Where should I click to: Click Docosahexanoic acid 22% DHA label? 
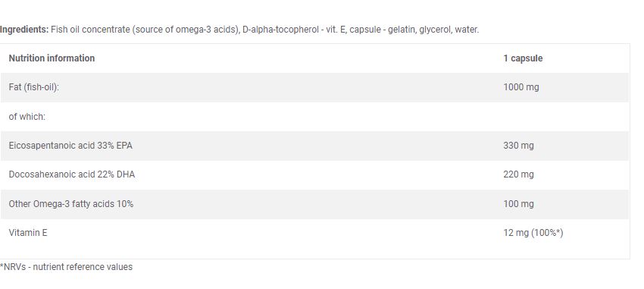71,174
